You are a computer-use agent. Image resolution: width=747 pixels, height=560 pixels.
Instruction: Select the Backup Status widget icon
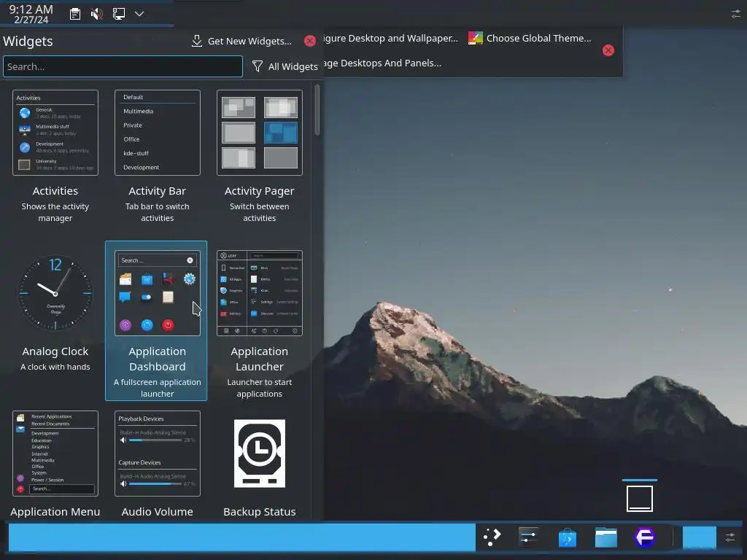(x=260, y=454)
